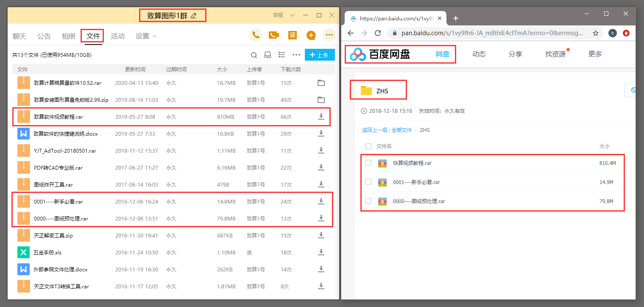Screen dimensions: 644x307
Task: Sort files by 更新时间 column header
Action: [135, 69]
